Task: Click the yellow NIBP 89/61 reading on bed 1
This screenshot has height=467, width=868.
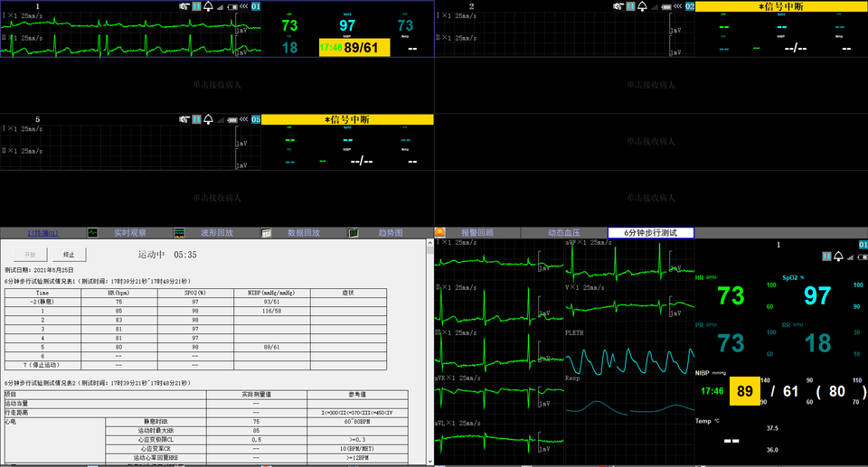Action: coord(354,48)
